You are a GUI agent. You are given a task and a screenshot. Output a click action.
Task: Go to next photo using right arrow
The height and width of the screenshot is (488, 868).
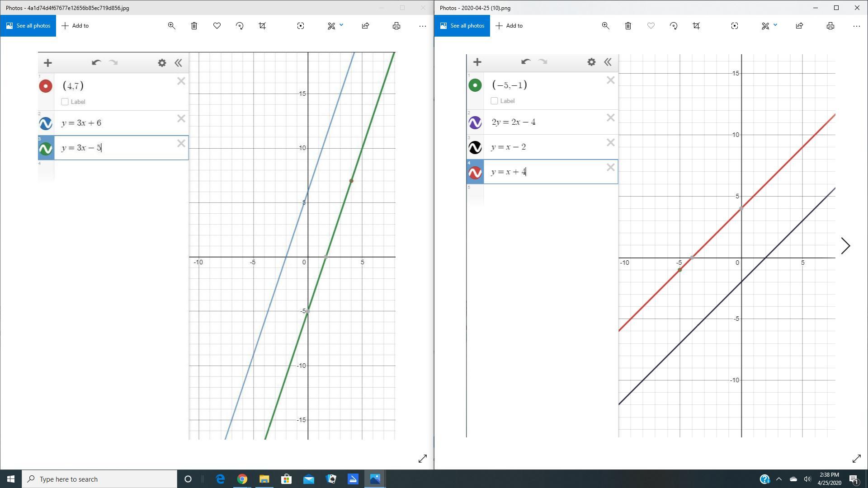pos(845,246)
